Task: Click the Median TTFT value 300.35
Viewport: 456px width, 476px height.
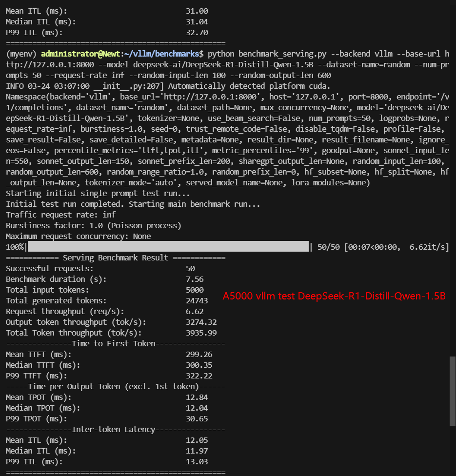Action: click(x=199, y=365)
